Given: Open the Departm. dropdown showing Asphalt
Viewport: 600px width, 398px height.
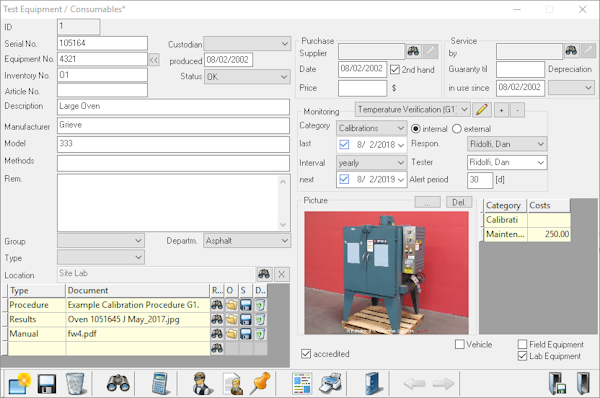Looking at the screenshot, I should [x=247, y=241].
